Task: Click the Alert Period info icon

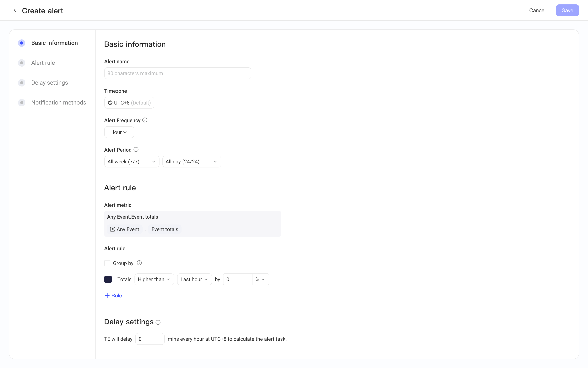Action: (x=136, y=149)
